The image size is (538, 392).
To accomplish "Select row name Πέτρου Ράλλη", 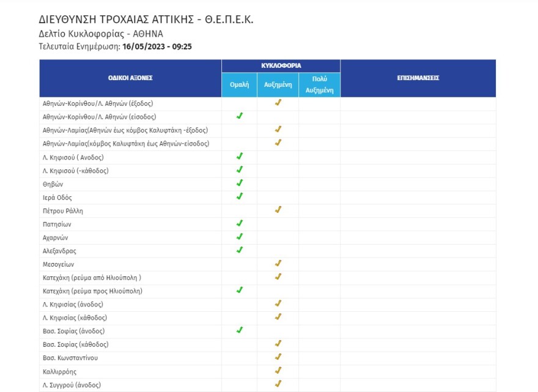I will point(63,211).
